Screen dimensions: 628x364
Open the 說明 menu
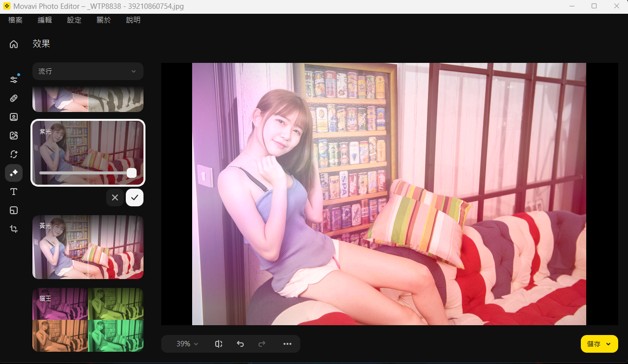pos(133,20)
